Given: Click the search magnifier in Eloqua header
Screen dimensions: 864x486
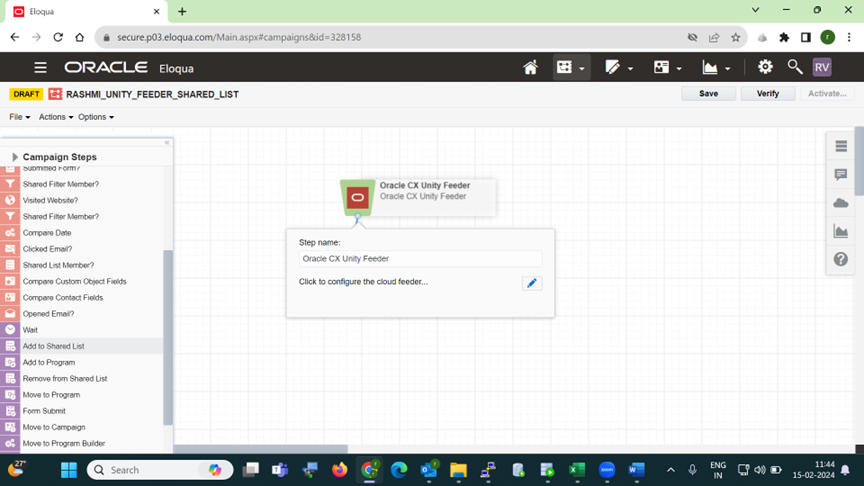Looking at the screenshot, I should click(x=794, y=67).
